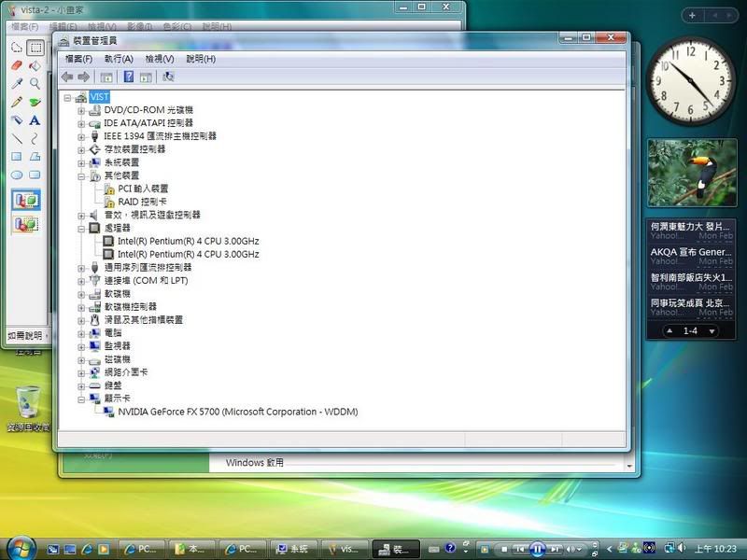
Task: Select the Fill with color bucket tool
Action: [35, 65]
